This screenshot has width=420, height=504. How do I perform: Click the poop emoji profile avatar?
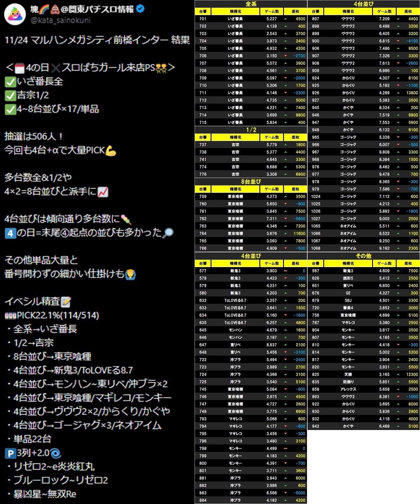point(15,15)
